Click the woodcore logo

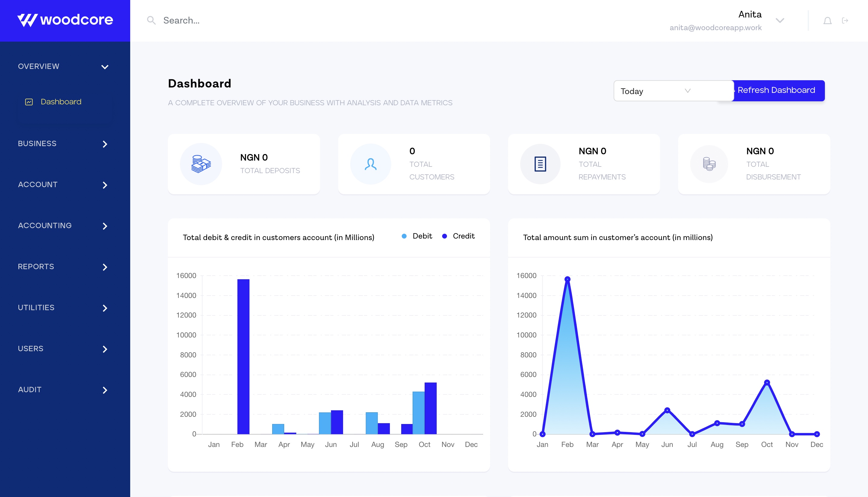pos(65,20)
